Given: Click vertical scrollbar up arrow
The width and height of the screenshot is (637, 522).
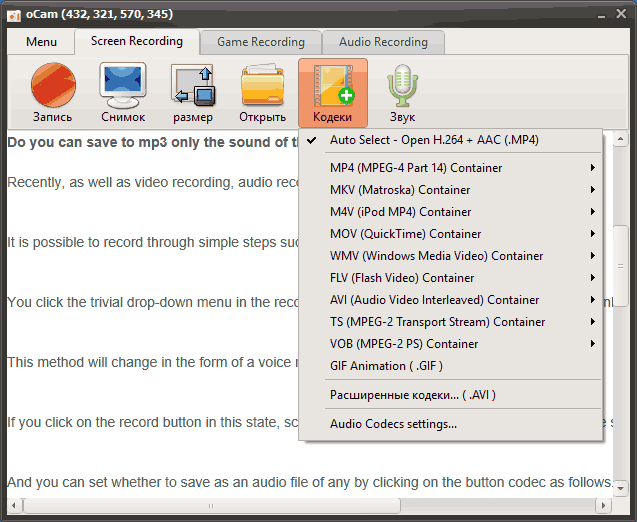Looking at the screenshot, I should coord(620,139).
